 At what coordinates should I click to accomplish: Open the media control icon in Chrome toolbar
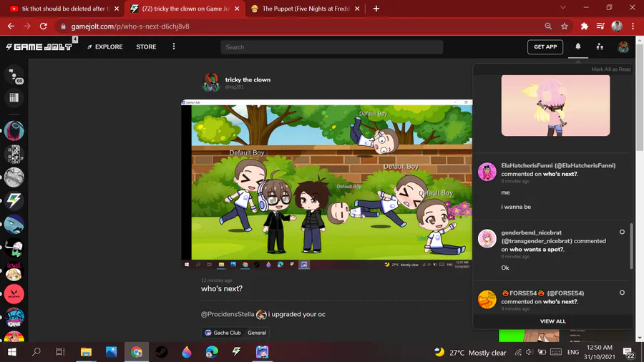coord(600,26)
